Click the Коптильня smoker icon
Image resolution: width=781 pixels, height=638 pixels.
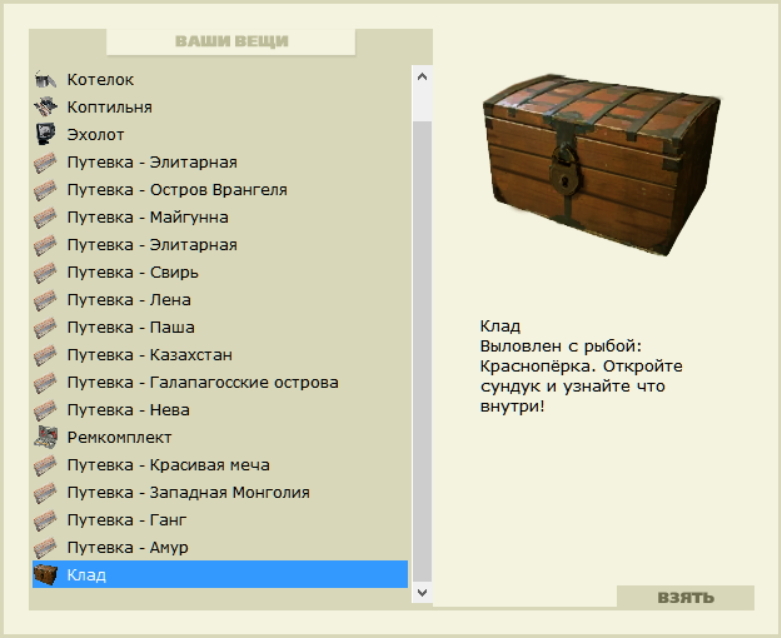point(45,107)
